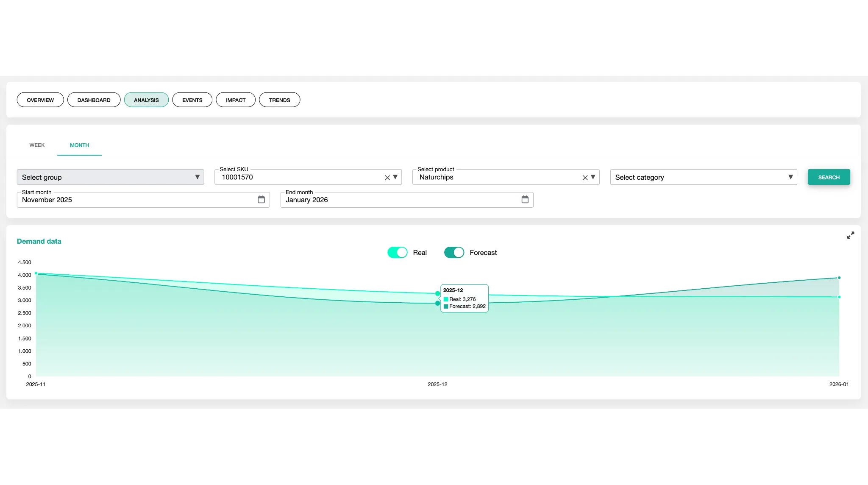Click the green Real swatch in the tooltip
This screenshot has width=868, height=485.
446,299
